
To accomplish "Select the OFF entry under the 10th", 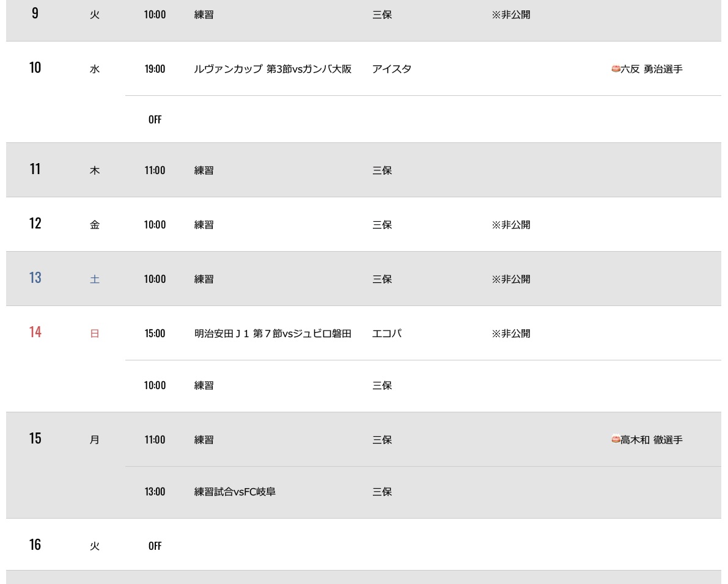I will pyautogui.click(x=155, y=119).
